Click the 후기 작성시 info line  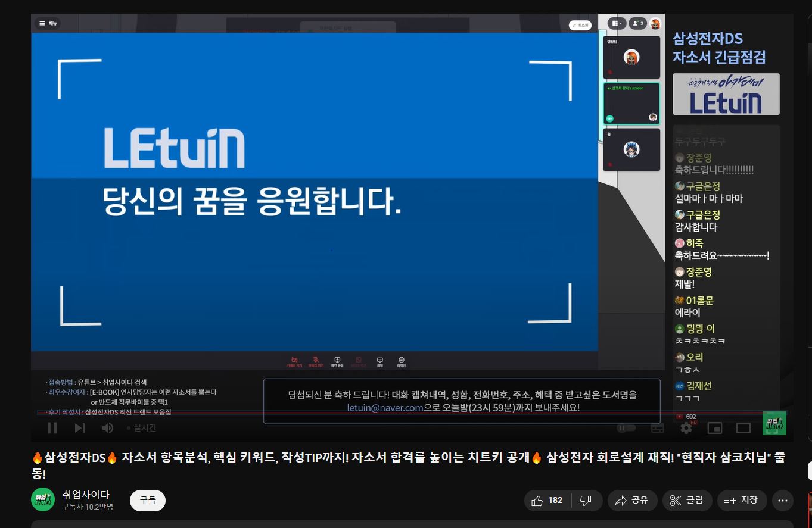click(x=108, y=412)
